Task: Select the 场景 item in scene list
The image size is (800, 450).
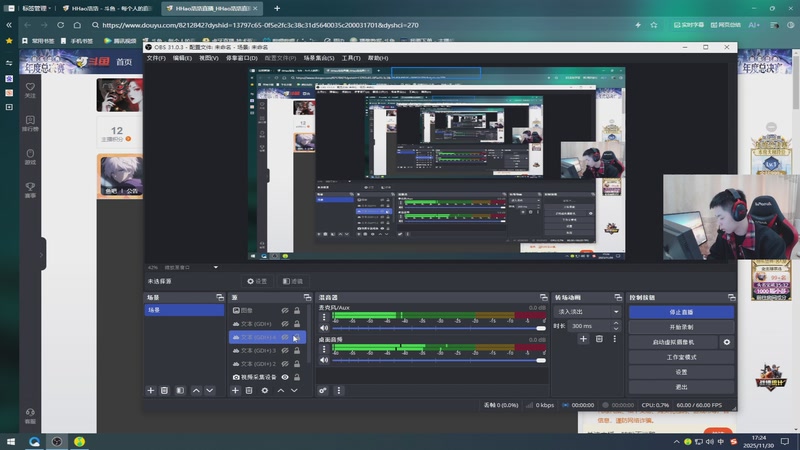Action: point(184,310)
